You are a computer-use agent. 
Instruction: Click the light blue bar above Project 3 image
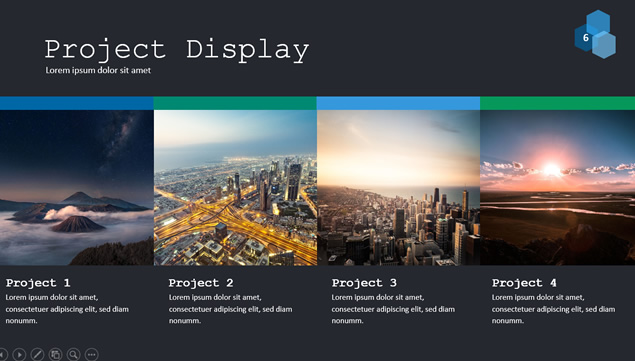[x=398, y=103]
